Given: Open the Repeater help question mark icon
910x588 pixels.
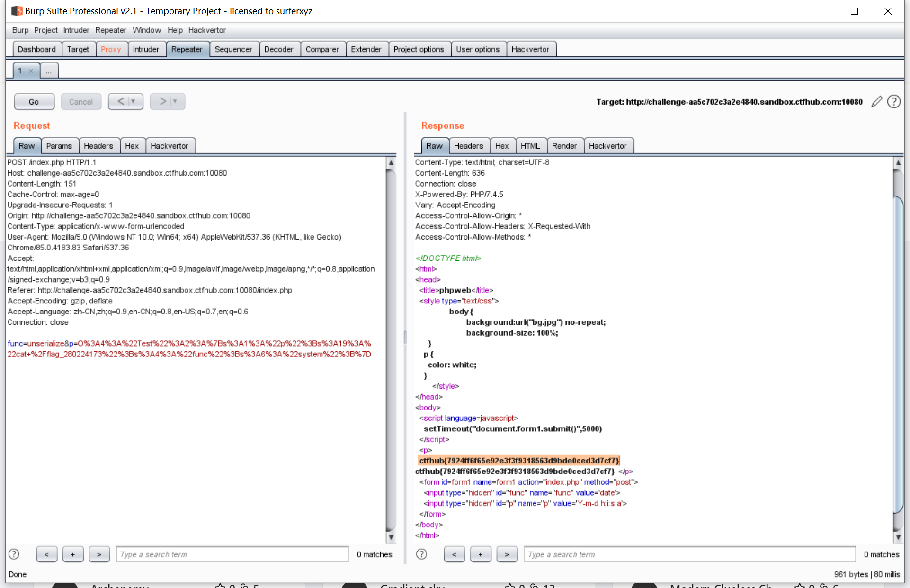Looking at the screenshot, I should click(x=894, y=102).
